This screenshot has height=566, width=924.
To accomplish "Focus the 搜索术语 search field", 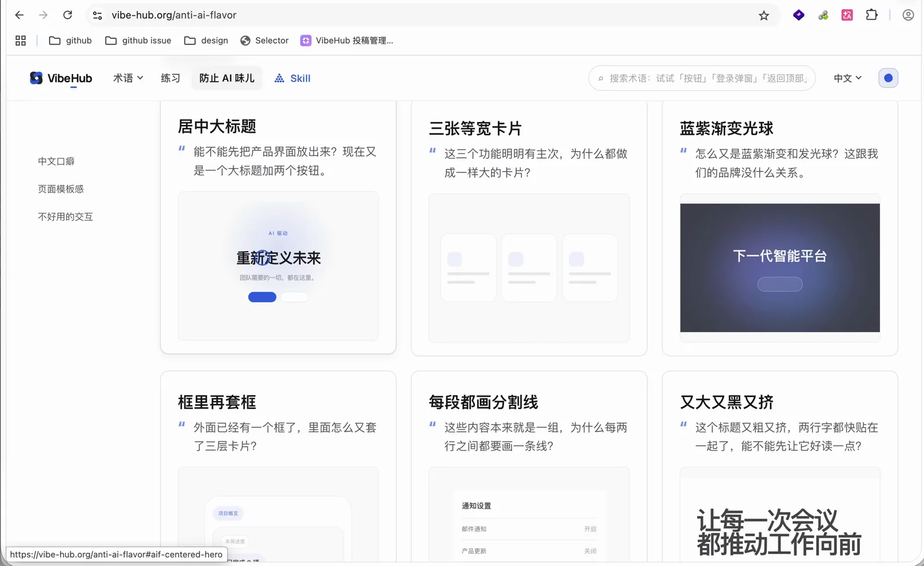I will tap(702, 78).
